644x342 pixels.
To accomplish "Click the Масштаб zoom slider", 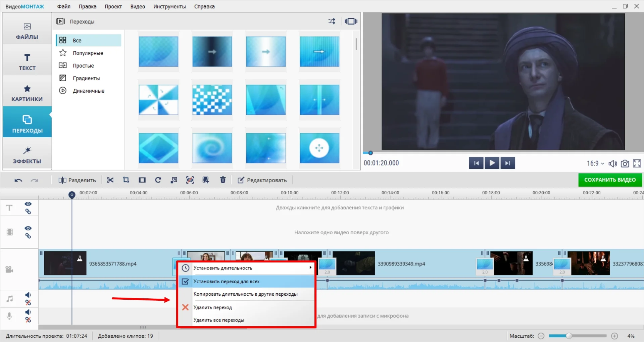I will click(x=577, y=336).
